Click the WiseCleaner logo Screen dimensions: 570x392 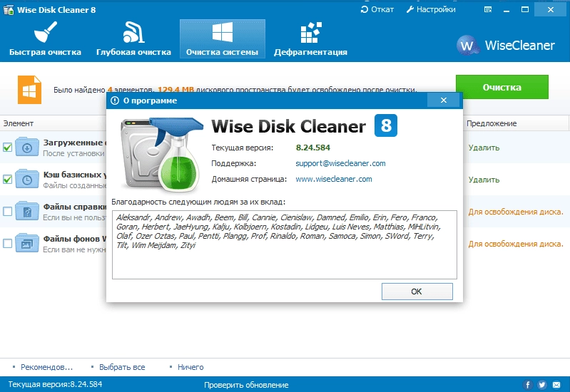click(505, 46)
